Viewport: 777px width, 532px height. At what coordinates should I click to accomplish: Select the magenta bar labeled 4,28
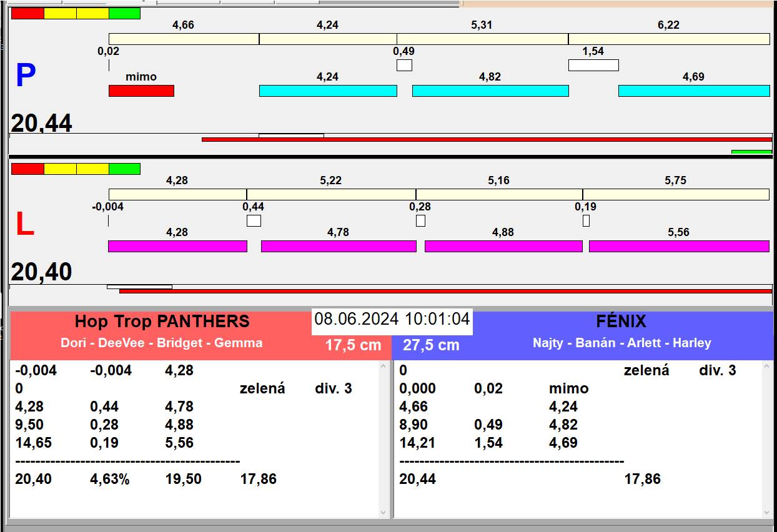[177, 247]
